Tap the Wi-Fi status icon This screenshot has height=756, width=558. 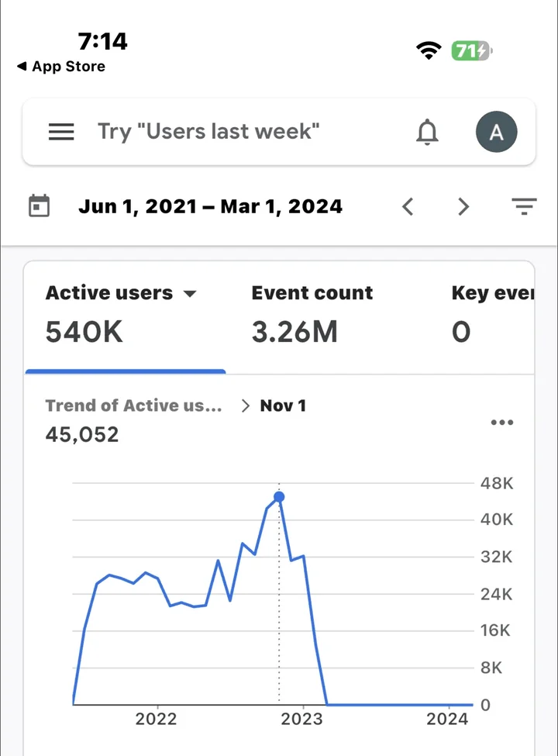tap(429, 50)
